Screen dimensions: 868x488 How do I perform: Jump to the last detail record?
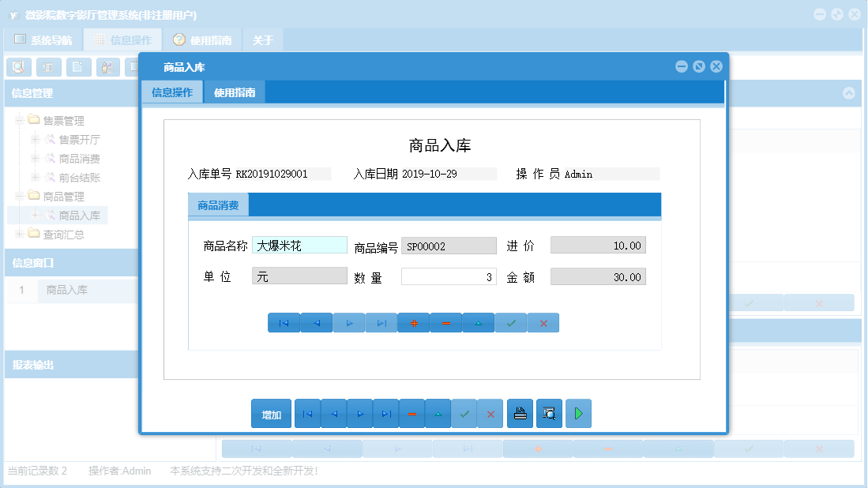[381, 322]
